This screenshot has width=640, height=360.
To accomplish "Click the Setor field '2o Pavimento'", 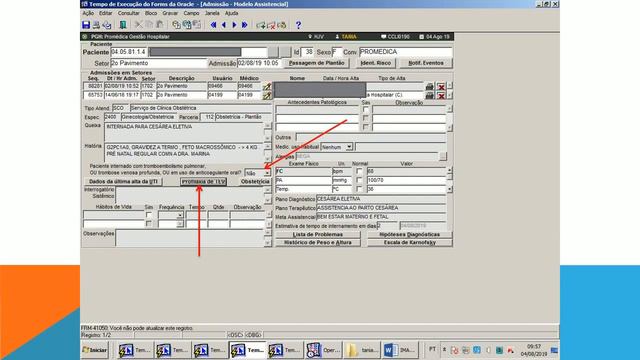I will 159,63.
